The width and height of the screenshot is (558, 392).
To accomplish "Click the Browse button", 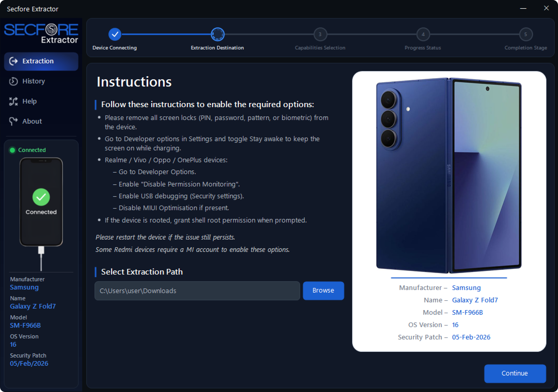I will [323, 291].
